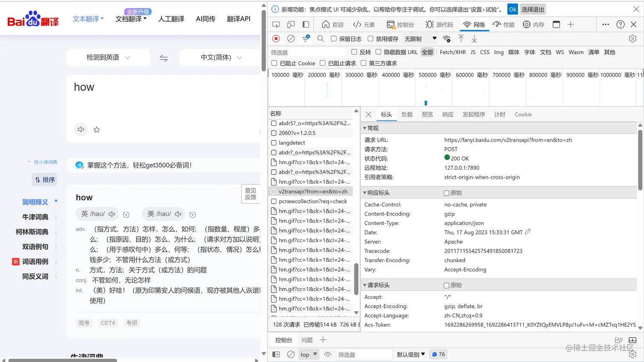Toggle the device emulation icon
The width and height of the screenshot is (644, 362).
[x=291, y=25]
